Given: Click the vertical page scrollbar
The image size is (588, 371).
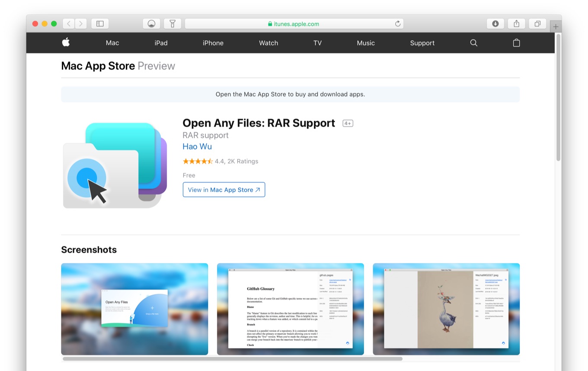Looking at the screenshot, I should point(558,97).
